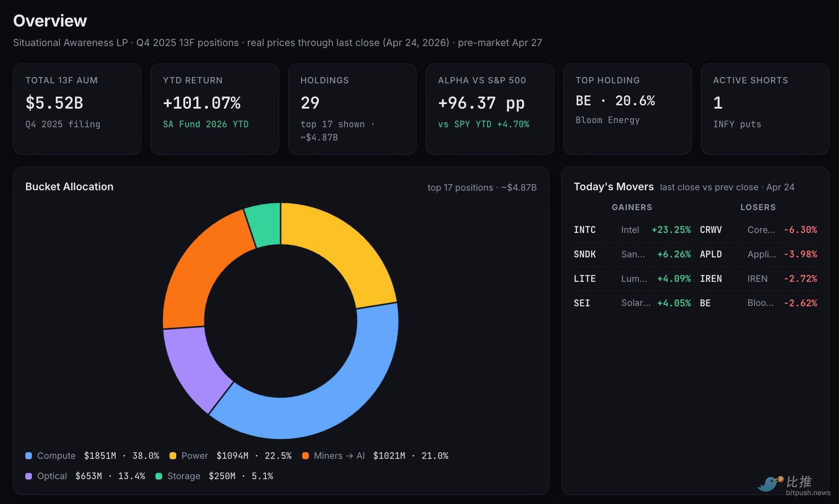
Task: Click the CRWV ticker in Losers
Action: 711,230
